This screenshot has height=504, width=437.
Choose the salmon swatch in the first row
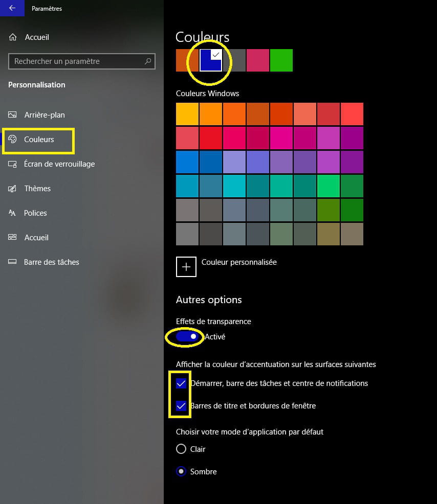tap(305, 114)
